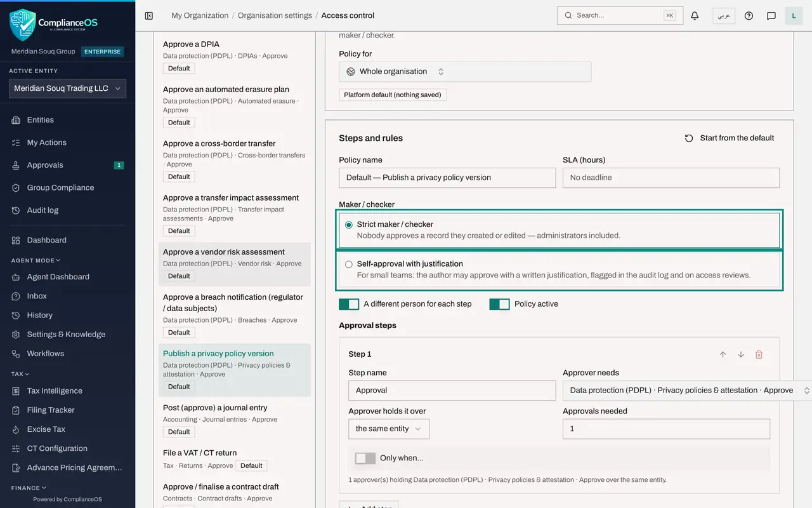The height and width of the screenshot is (508, 812).
Task: Click the ComplianceOS shield logo
Action: point(22,25)
